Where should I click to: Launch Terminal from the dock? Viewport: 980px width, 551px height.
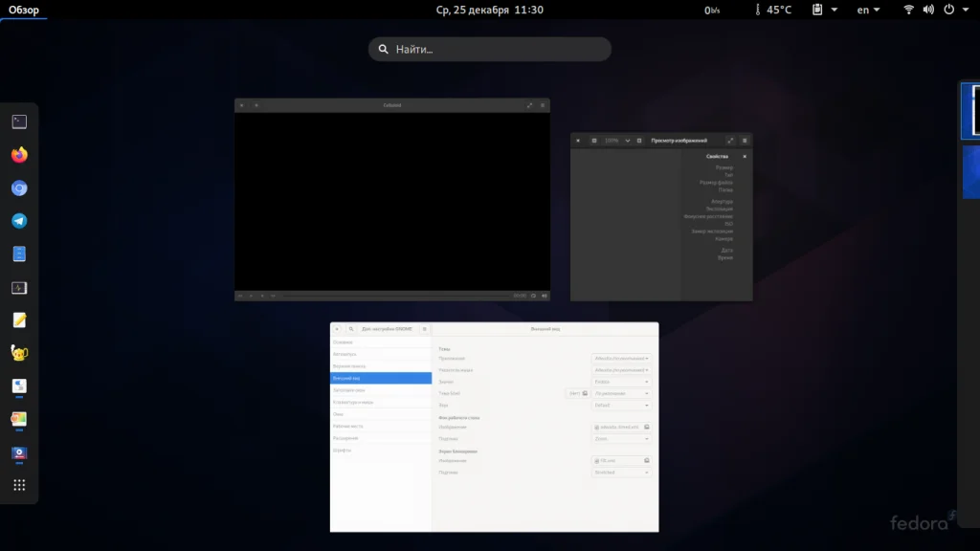pyautogui.click(x=19, y=121)
